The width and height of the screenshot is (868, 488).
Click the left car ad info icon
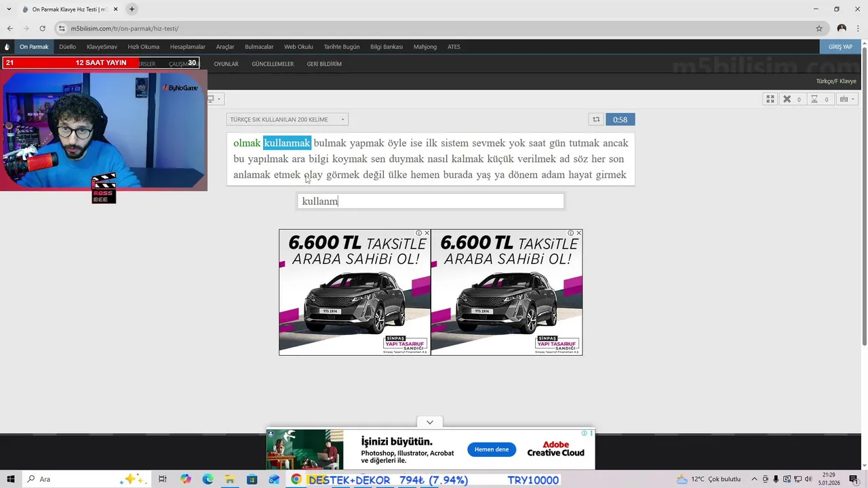click(419, 233)
